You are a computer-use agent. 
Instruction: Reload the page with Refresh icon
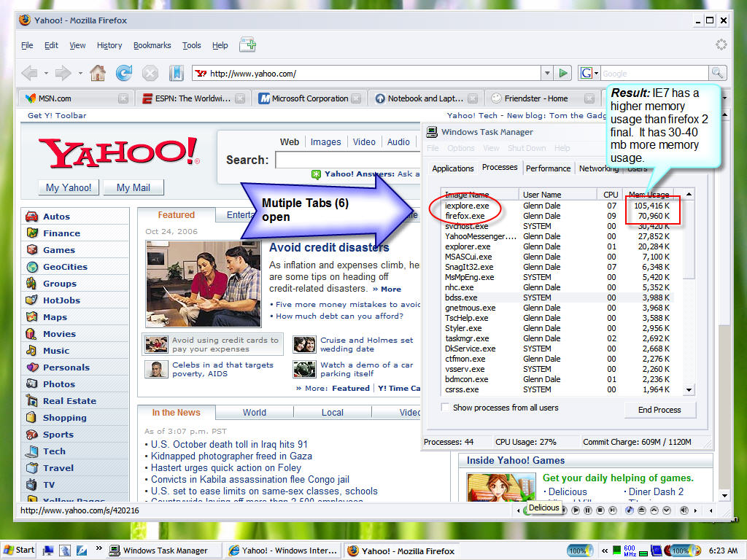124,74
